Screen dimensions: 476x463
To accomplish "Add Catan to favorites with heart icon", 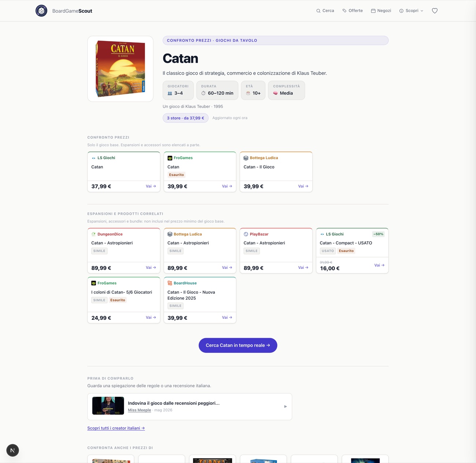I will coord(435,11).
